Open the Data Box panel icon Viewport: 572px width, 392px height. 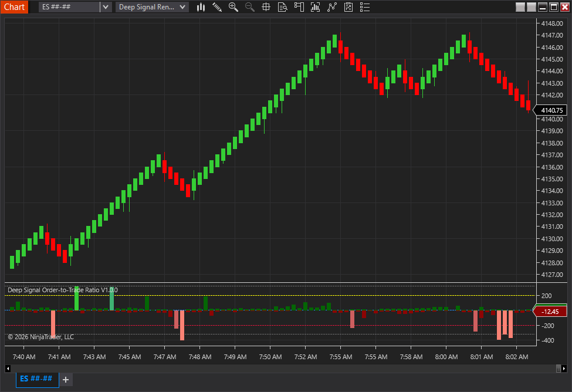282,7
